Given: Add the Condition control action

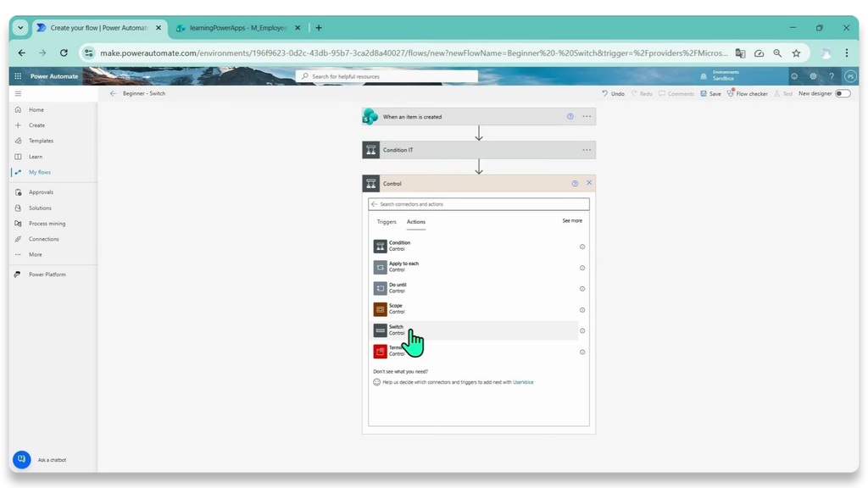Looking at the screenshot, I should click(x=475, y=247).
